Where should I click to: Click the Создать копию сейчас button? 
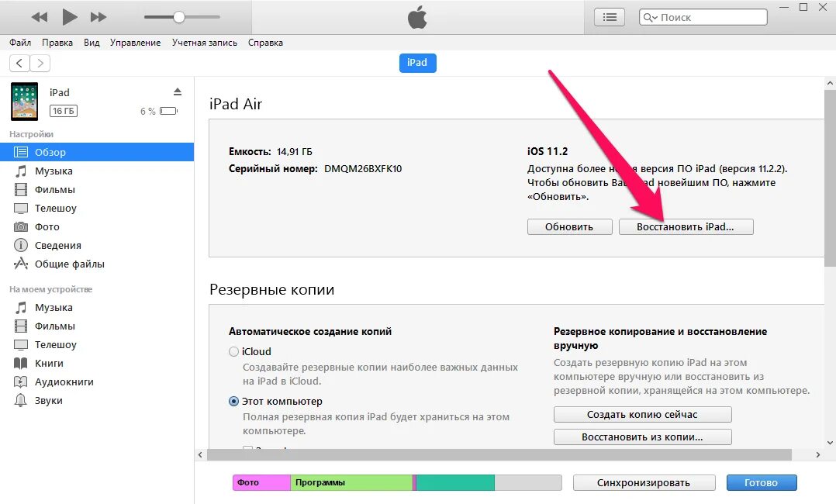[x=642, y=414]
